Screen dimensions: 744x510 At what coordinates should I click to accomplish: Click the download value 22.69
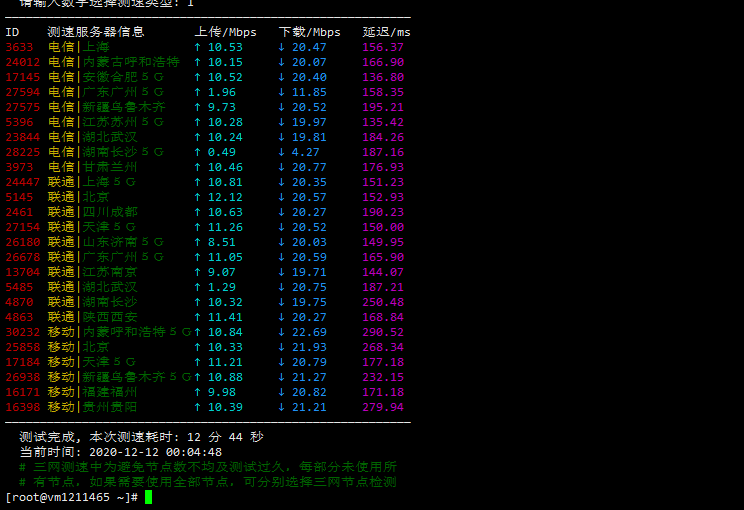click(309, 332)
